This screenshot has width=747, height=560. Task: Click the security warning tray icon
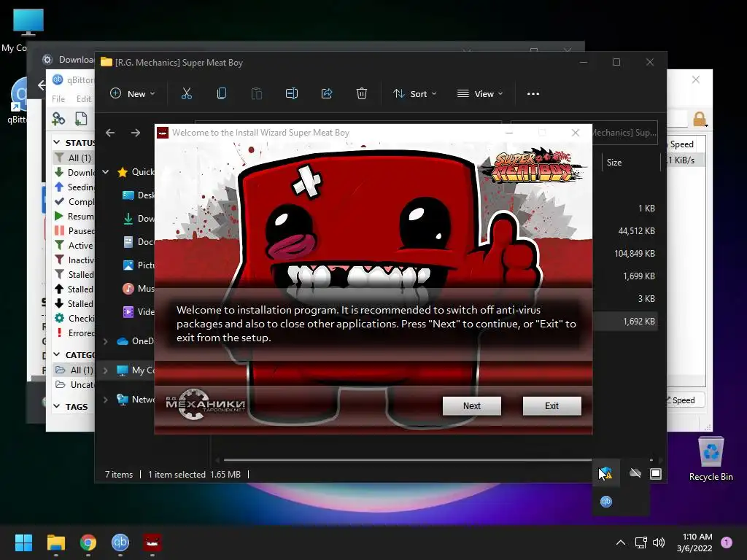[x=606, y=473]
